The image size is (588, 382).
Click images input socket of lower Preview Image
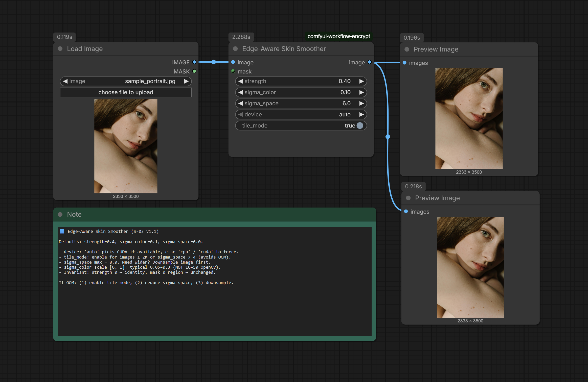406,211
